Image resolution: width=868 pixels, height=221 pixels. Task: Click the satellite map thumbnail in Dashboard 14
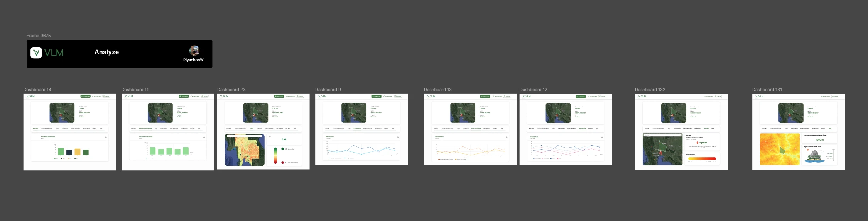(62, 113)
